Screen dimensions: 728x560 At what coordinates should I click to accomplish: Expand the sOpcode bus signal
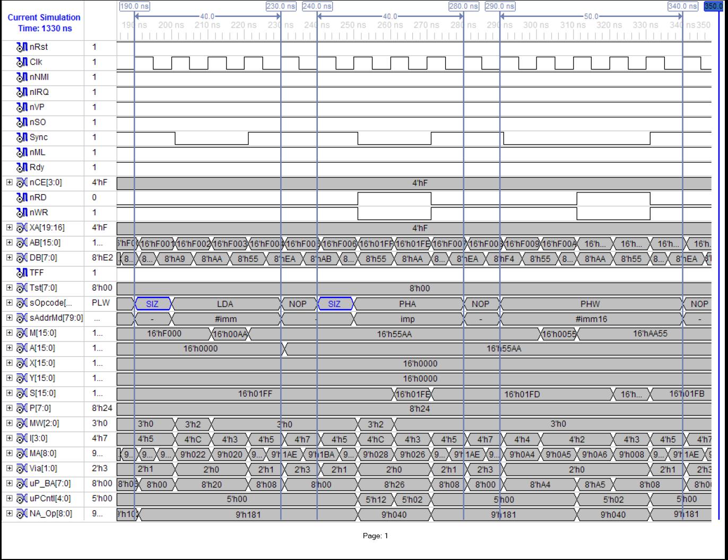click(x=9, y=303)
